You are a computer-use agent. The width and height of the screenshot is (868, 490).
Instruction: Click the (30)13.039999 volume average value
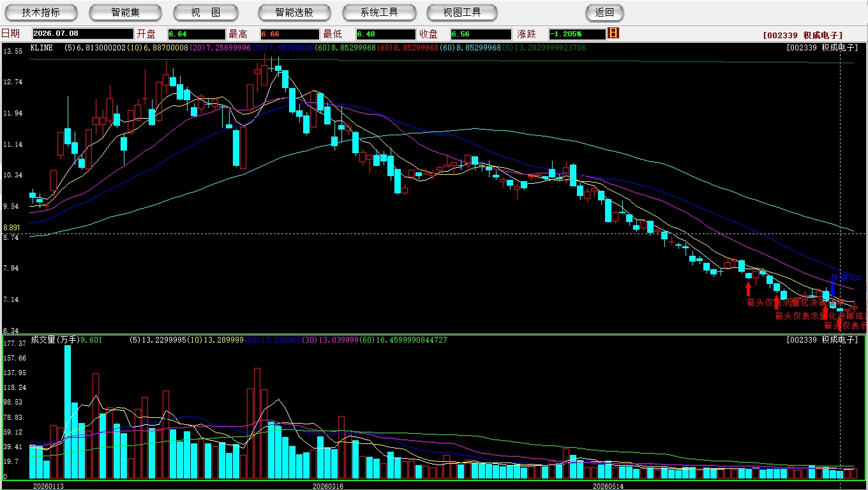coord(331,340)
